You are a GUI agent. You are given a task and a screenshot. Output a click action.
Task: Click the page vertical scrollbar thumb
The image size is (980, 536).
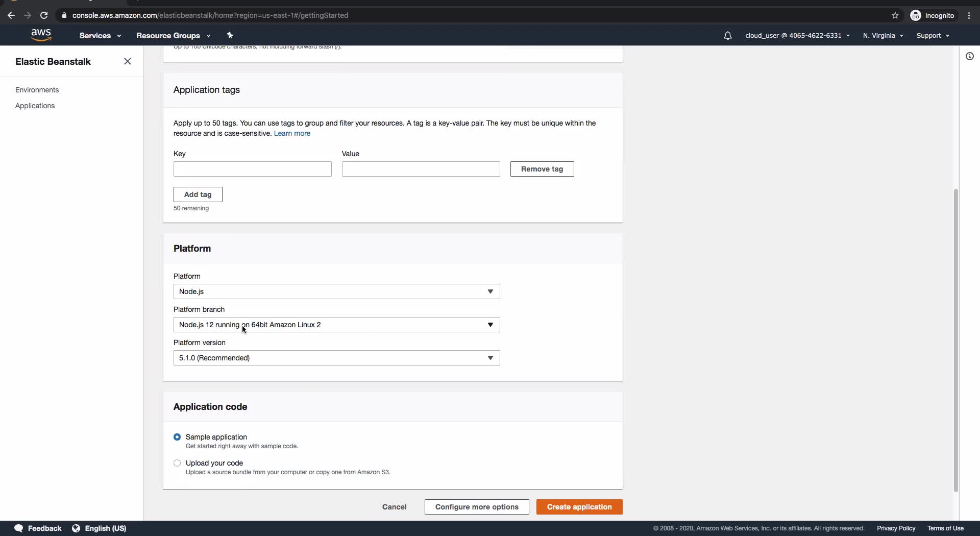956,340
